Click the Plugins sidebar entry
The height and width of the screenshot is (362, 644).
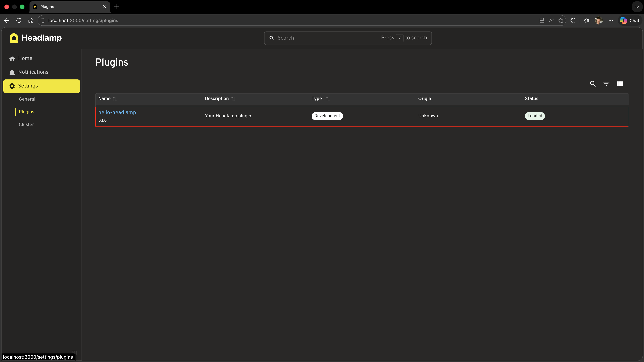(27, 112)
